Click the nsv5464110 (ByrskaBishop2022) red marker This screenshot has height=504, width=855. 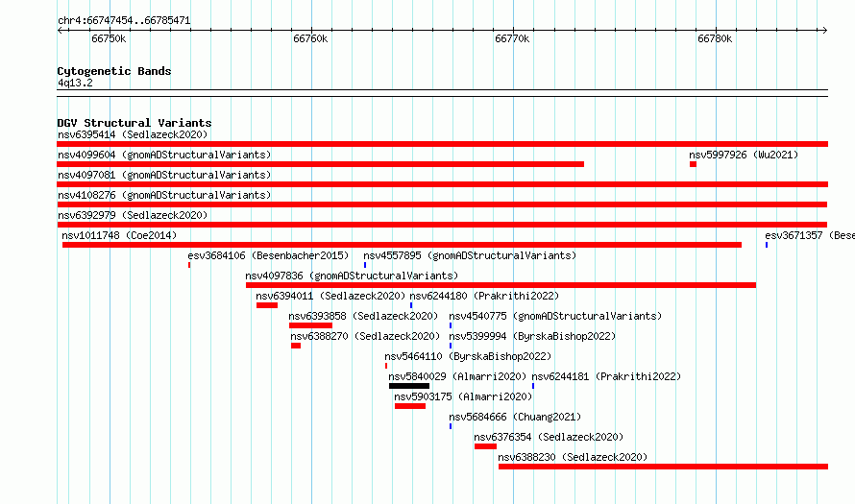point(386,366)
